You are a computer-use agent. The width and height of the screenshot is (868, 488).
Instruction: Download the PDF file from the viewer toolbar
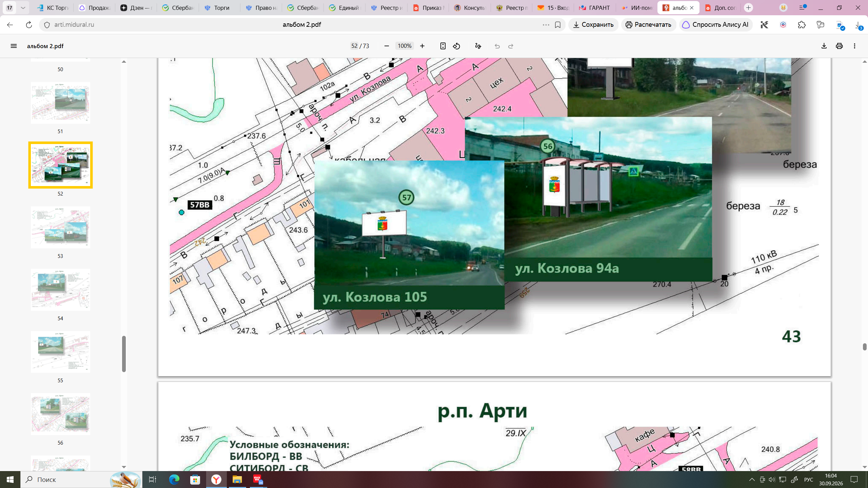[x=824, y=46]
